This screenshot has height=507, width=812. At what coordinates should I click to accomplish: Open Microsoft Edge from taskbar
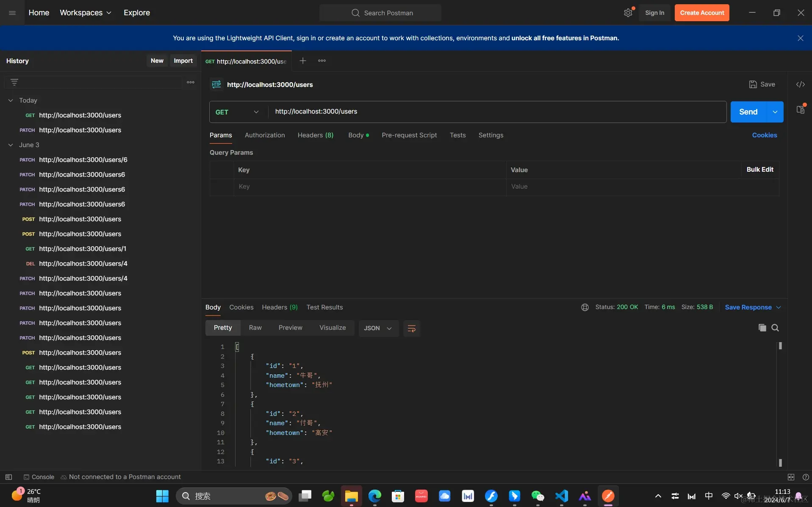point(374,496)
